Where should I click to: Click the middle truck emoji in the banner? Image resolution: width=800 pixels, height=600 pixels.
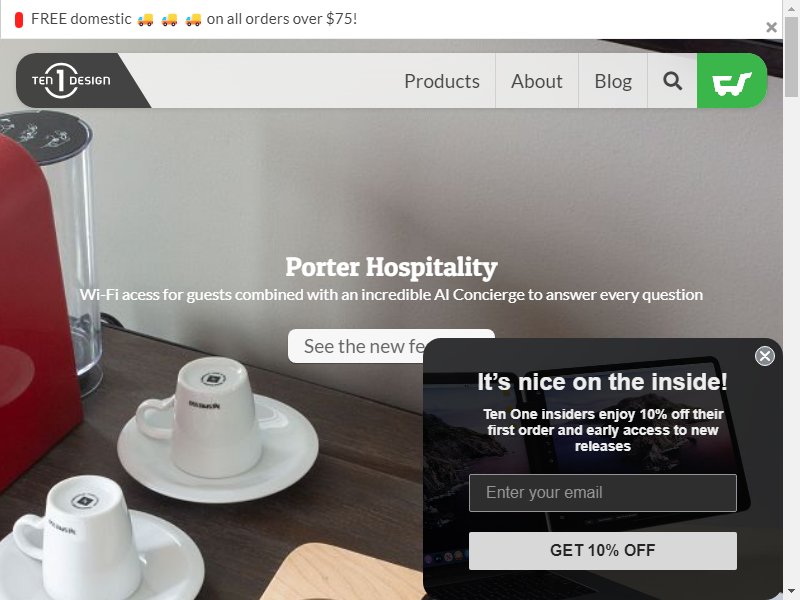pos(169,20)
